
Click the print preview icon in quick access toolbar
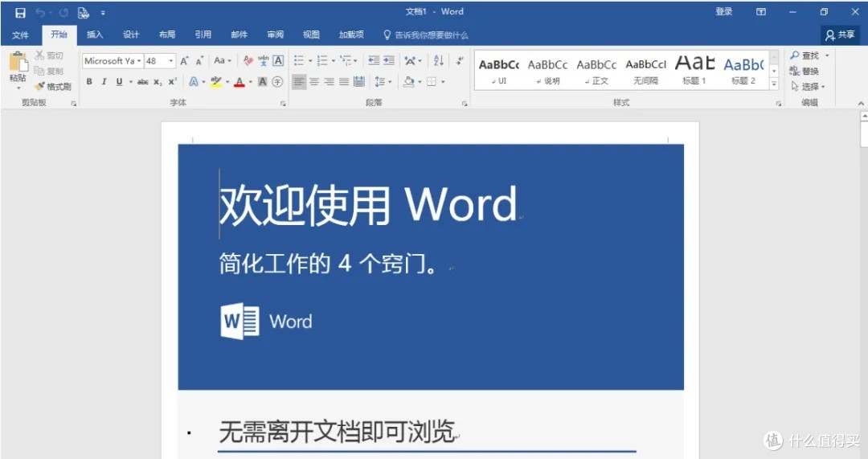[84, 12]
